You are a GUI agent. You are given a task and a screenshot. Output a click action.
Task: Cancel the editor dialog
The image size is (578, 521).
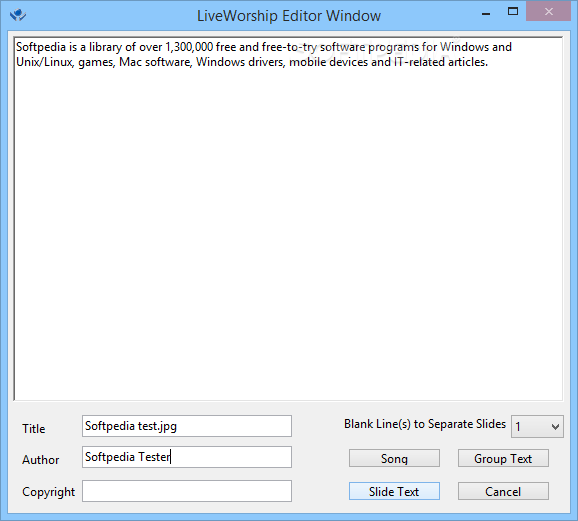click(x=503, y=492)
